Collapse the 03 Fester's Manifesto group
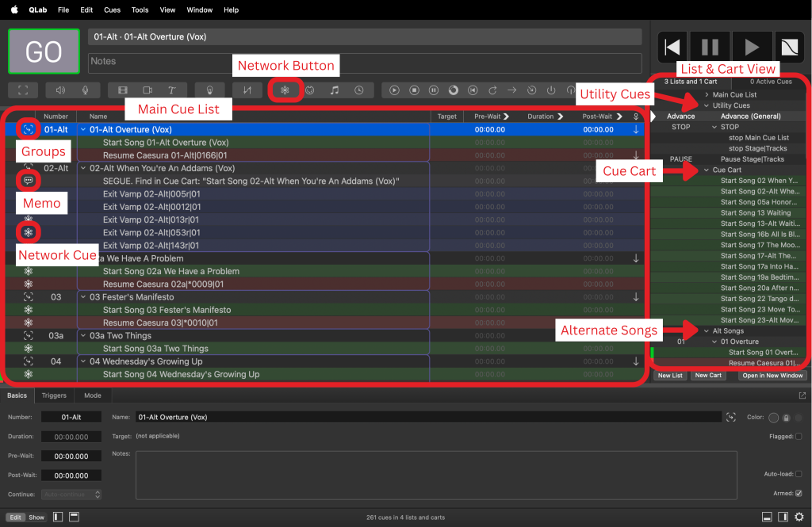Image resolution: width=812 pixels, height=527 pixels. tap(82, 296)
